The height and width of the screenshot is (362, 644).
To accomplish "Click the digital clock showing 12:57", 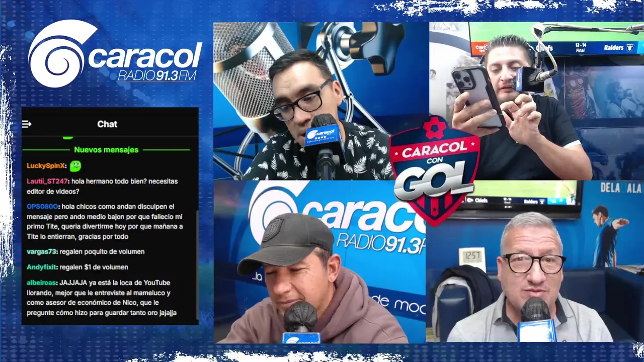I will pyautogui.click(x=472, y=256).
